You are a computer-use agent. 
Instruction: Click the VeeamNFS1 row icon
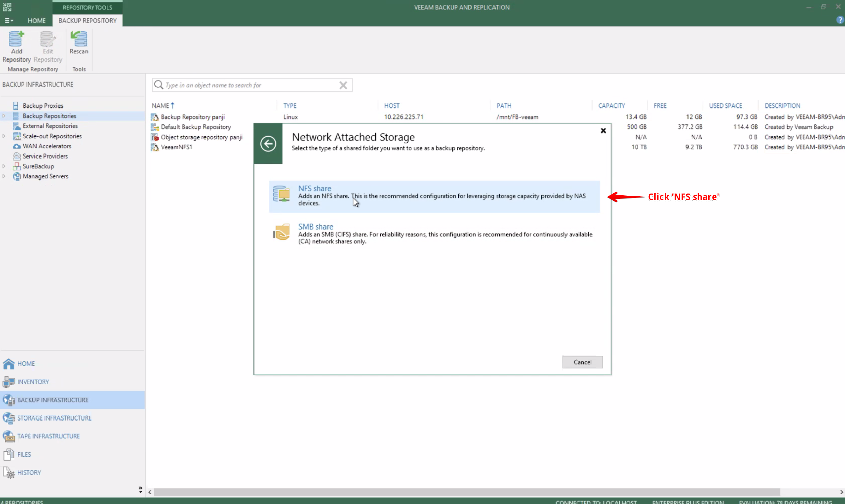click(x=155, y=147)
